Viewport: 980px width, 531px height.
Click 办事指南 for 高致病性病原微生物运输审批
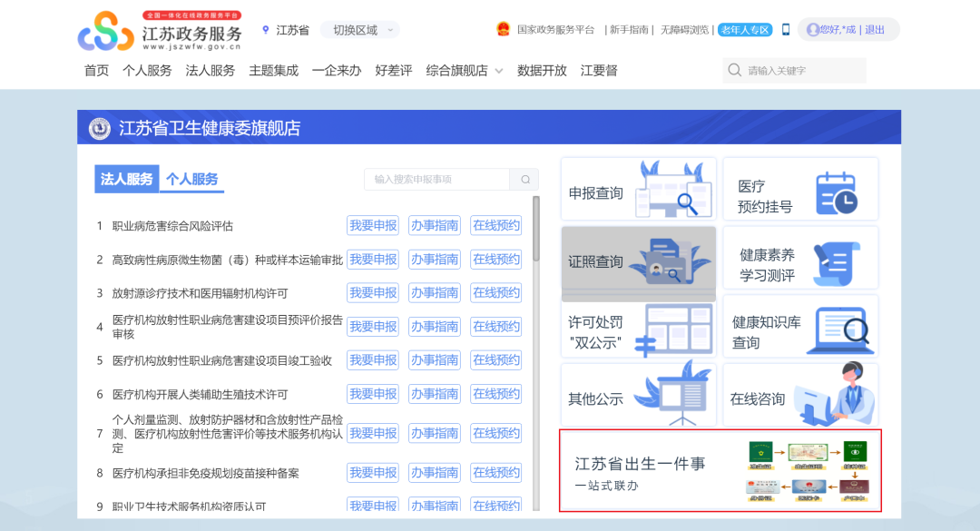[x=435, y=260]
